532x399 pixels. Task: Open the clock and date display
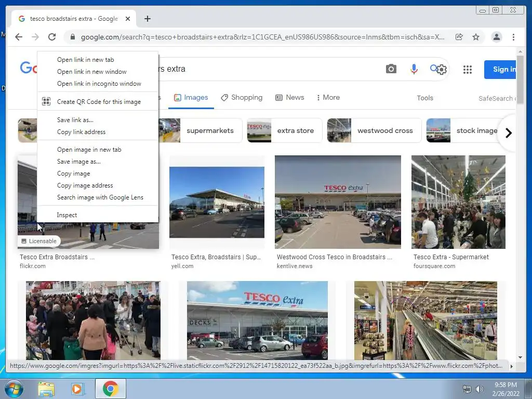click(x=506, y=389)
